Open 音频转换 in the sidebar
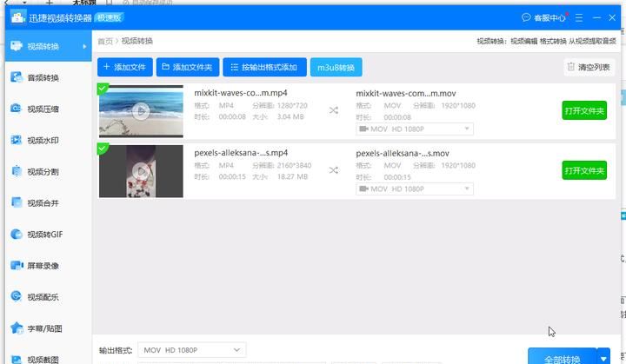This screenshot has width=626, height=364. click(x=48, y=77)
